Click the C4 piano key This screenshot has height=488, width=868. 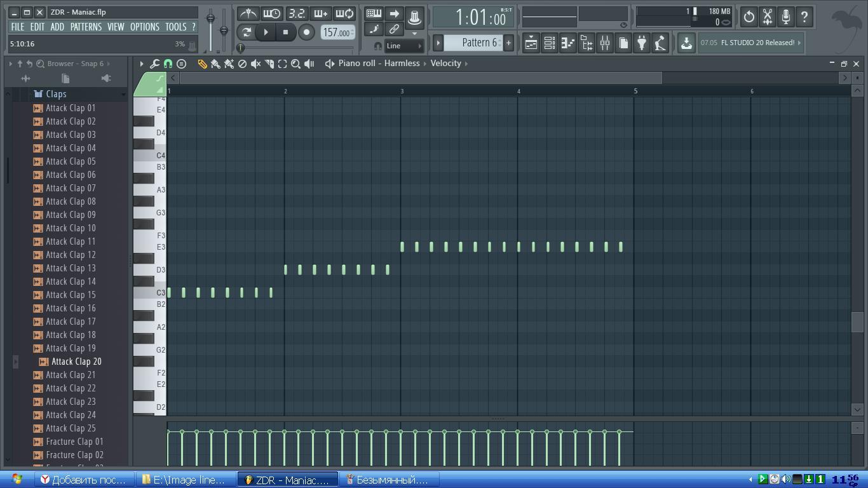(150, 156)
